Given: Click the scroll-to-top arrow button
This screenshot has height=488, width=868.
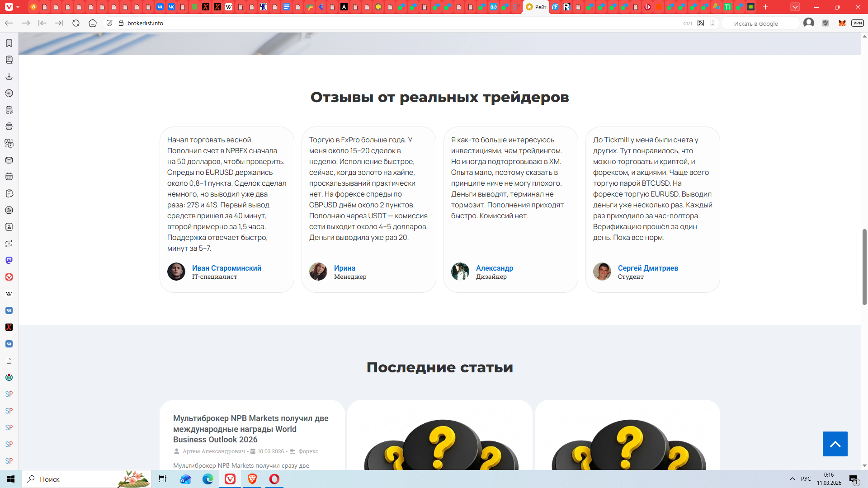Looking at the screenshot, I should click(835, 444).
